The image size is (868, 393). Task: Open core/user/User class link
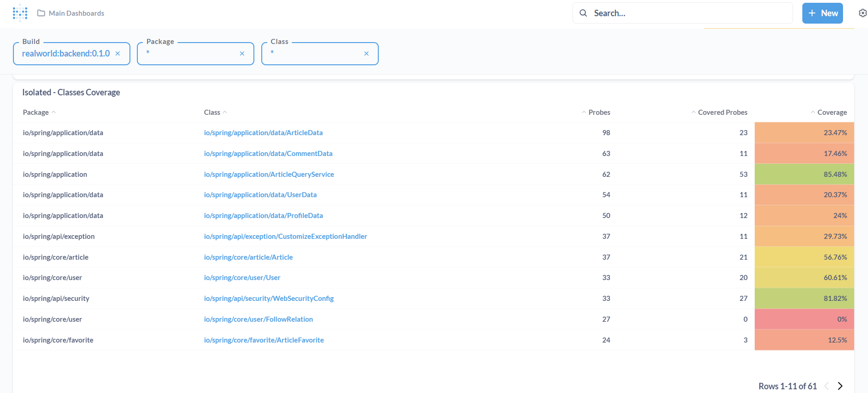[x=242, y=278]
